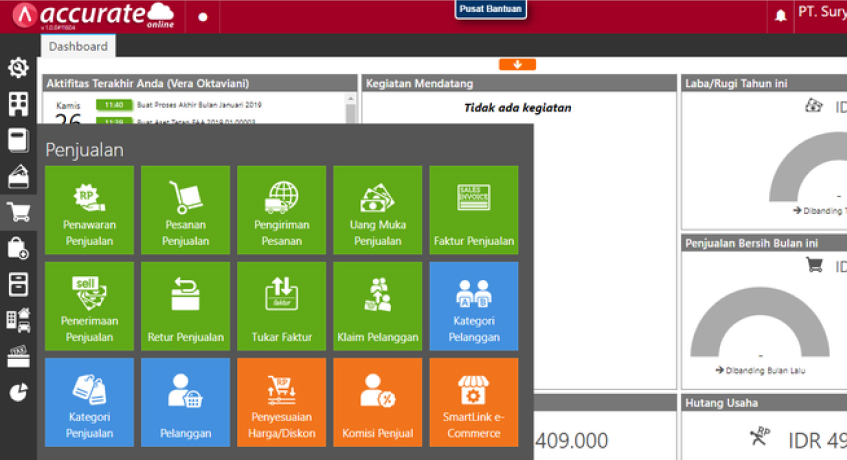
Task: Open Uang Muka Penjualan
Action: 378,210
